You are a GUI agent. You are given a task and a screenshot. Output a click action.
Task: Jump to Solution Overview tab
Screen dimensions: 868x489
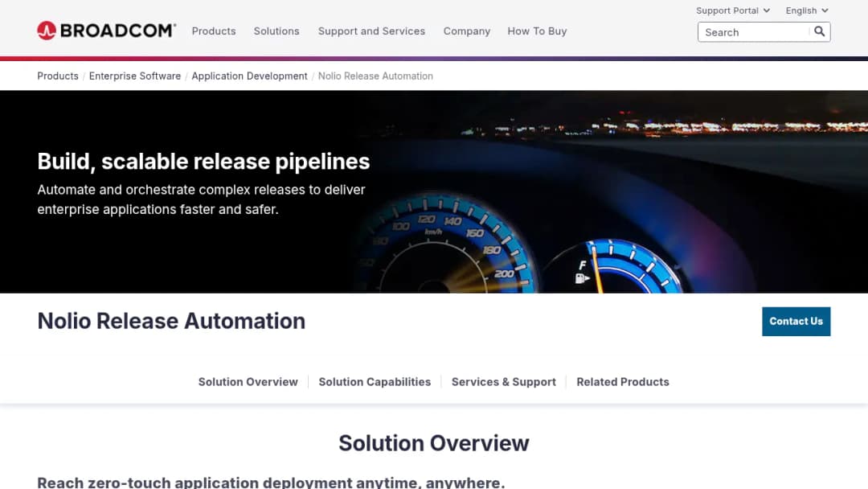248,381
